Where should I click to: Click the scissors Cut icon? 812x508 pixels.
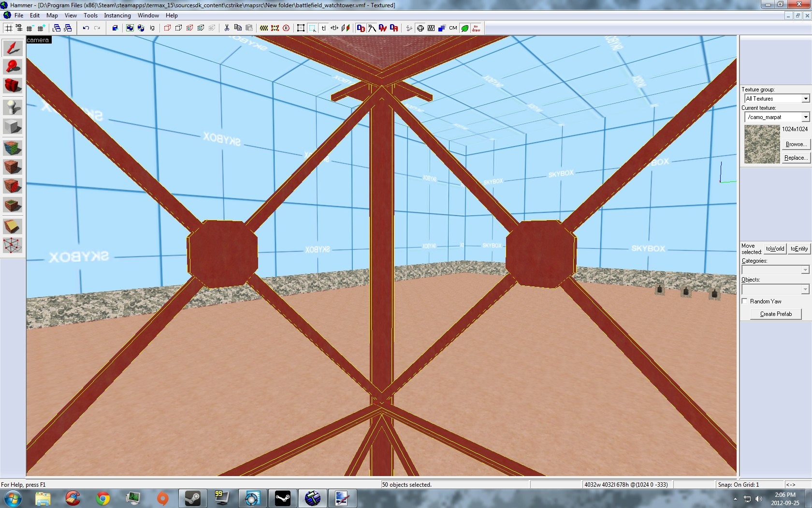coord(226,28)
